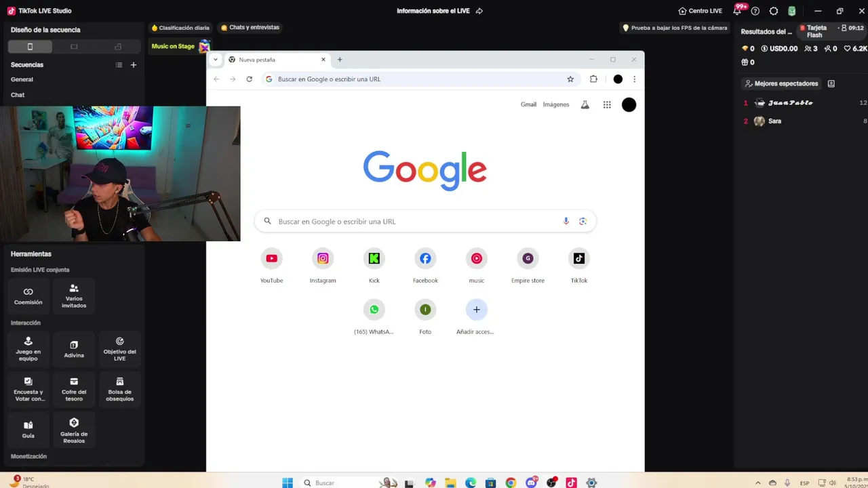This screenshot has width=868, height=488.
Task: Start voice search with microphone icon
Action: coord(566,221)
